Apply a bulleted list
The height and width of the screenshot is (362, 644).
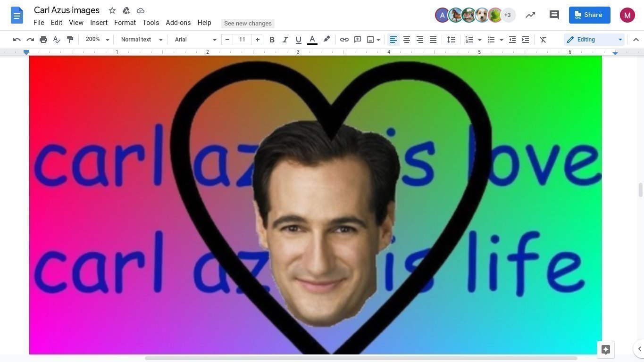(x=491, y=40)
